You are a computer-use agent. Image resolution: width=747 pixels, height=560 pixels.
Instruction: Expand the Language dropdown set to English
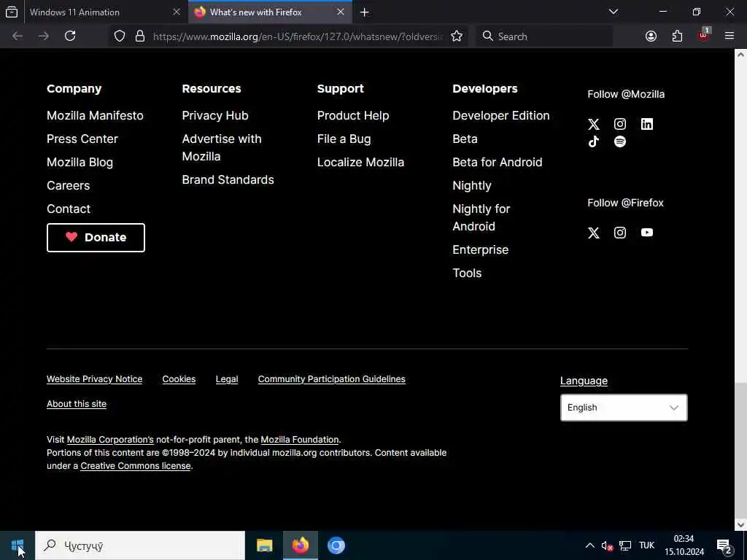pyautogui.click(x=624, y=408)
